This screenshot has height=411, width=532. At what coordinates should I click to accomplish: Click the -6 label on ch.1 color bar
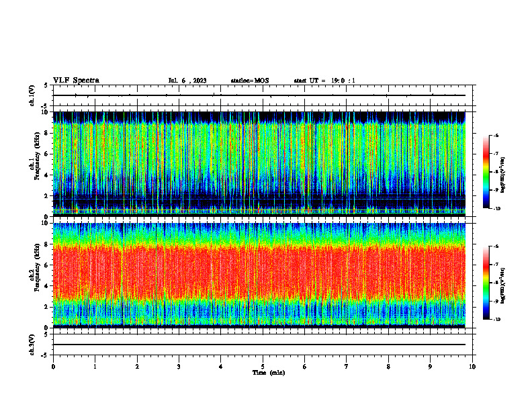point(496,135)
